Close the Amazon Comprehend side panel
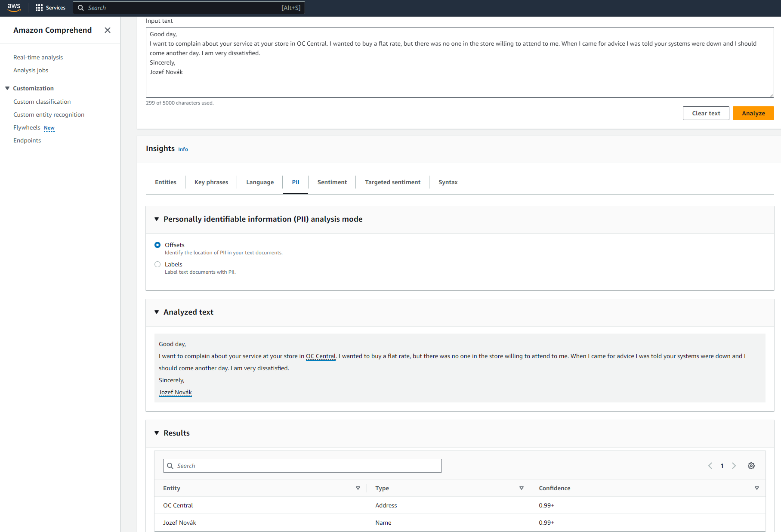The image size is (781, 532). tap(108, 30)
